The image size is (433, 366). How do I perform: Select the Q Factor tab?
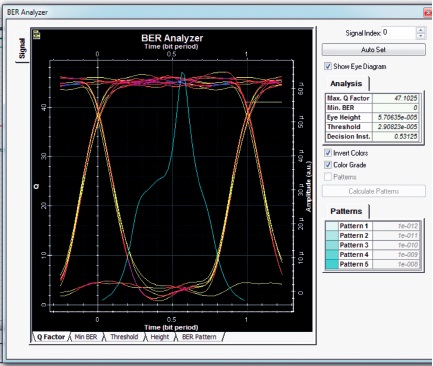click(51, 337)
